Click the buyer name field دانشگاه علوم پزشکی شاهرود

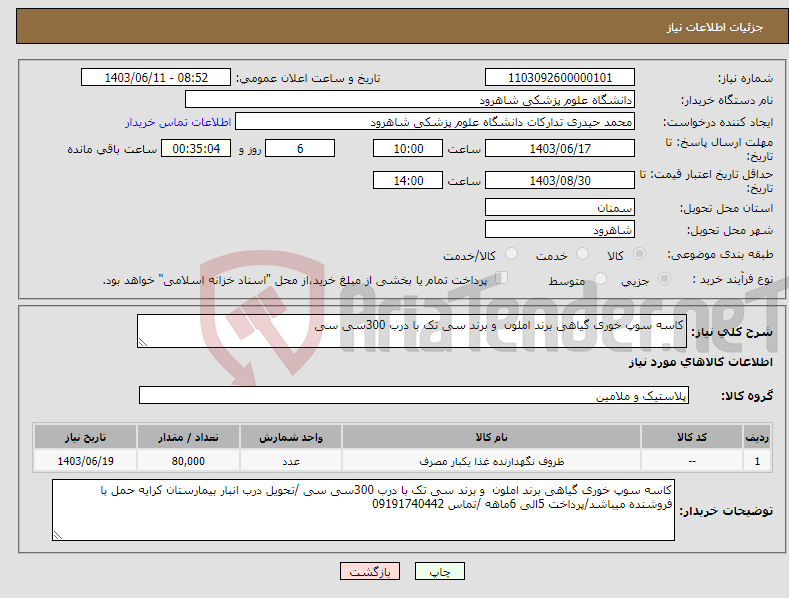(x=410, y=100)
